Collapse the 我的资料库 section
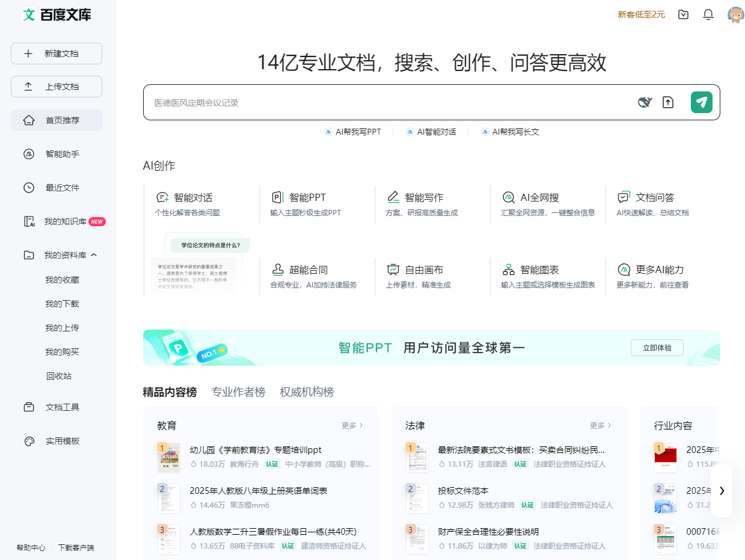Viewport: 745px width, 560px height. (x=94, y=255)
